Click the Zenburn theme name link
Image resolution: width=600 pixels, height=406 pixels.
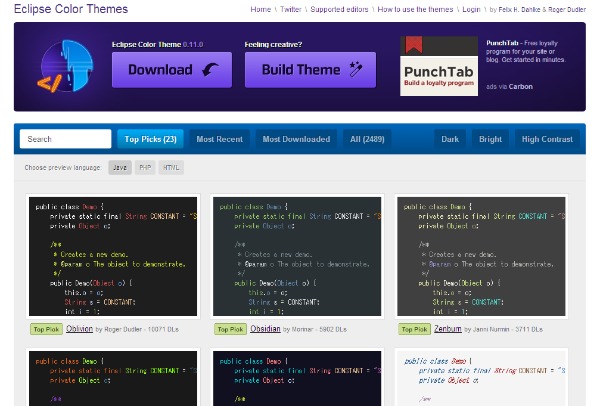click(448, 329)
